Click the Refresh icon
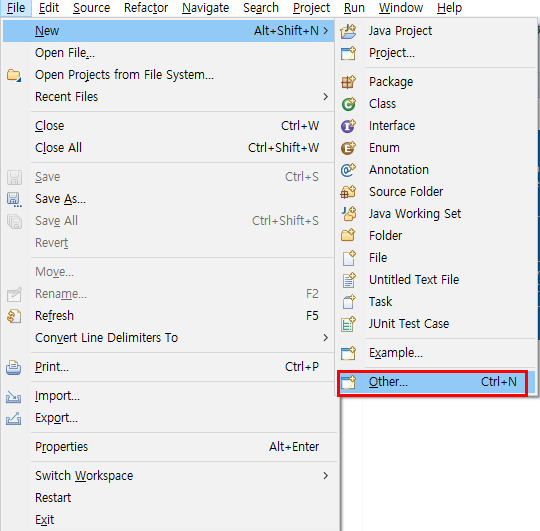This screenshot has width=540, height=531. [14, 316]
